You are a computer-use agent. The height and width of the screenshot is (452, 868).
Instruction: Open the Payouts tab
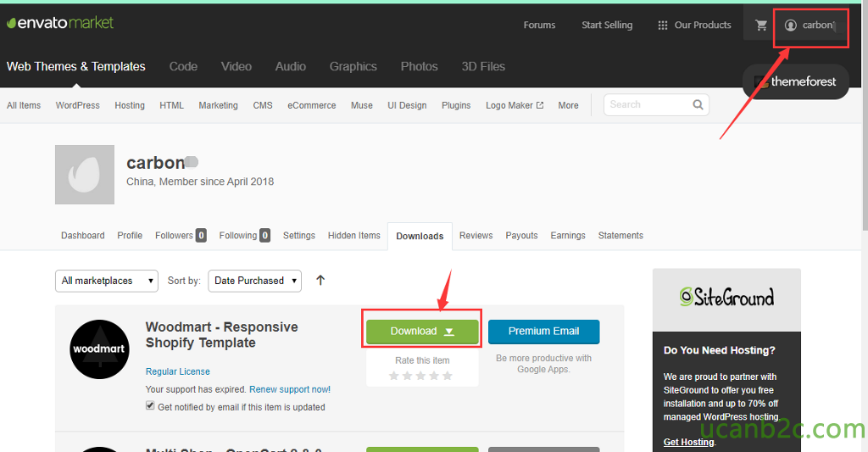pos(521,236)
